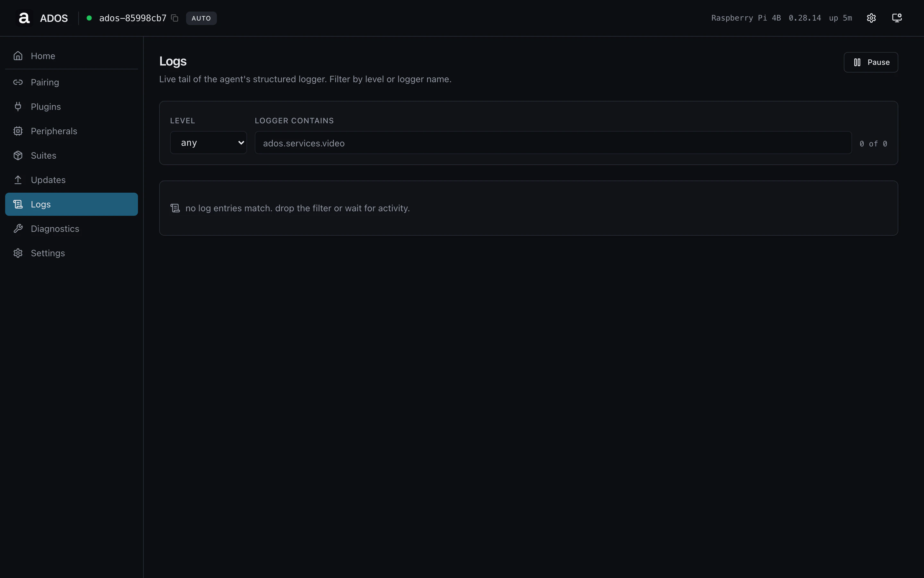Click the Diagnostics wrench icon

pyautogui.click(x=18, y=229)
